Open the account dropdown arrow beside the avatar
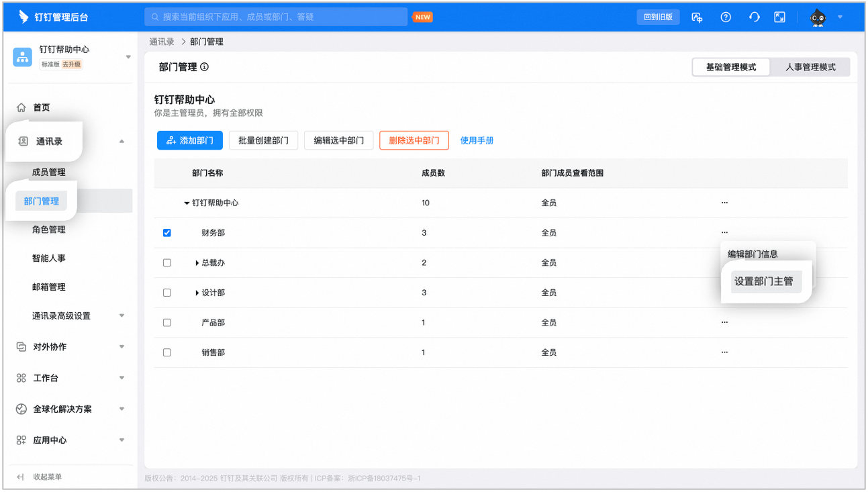The height and width of the screenshot is (492, 868). 840,17
